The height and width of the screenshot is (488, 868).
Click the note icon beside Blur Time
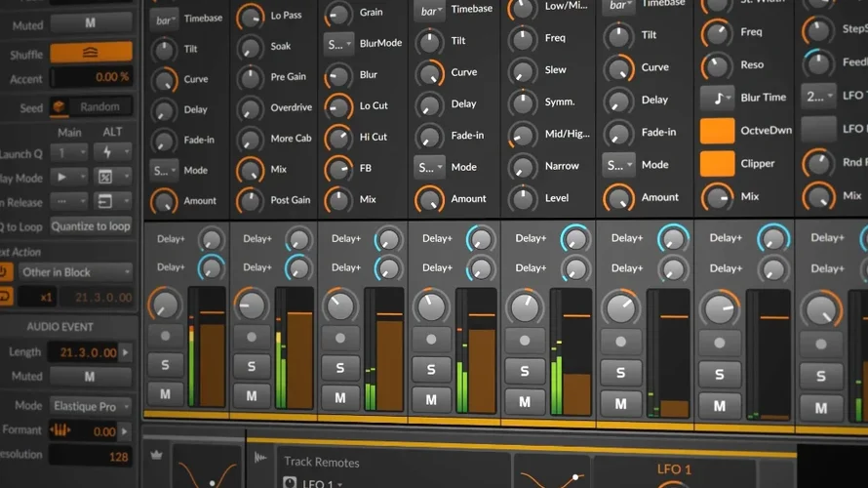[718, 98]
